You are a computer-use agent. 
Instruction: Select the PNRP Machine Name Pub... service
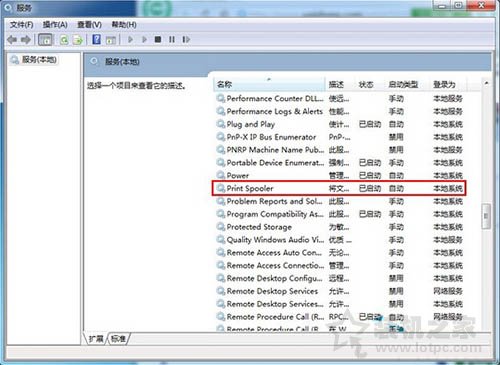coord(339,150)
